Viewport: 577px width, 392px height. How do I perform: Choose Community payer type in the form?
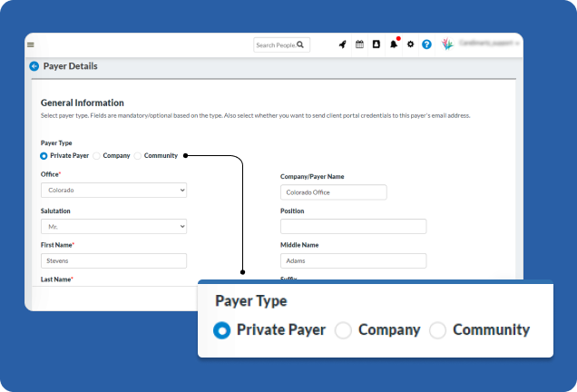[x=138, y=156]
